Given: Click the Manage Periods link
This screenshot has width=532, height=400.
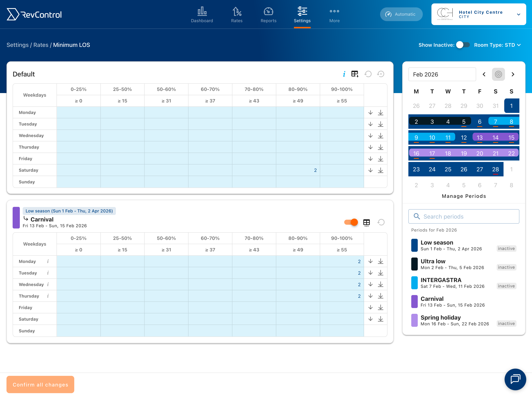Looking at the screenshot, I should (464, 196).
